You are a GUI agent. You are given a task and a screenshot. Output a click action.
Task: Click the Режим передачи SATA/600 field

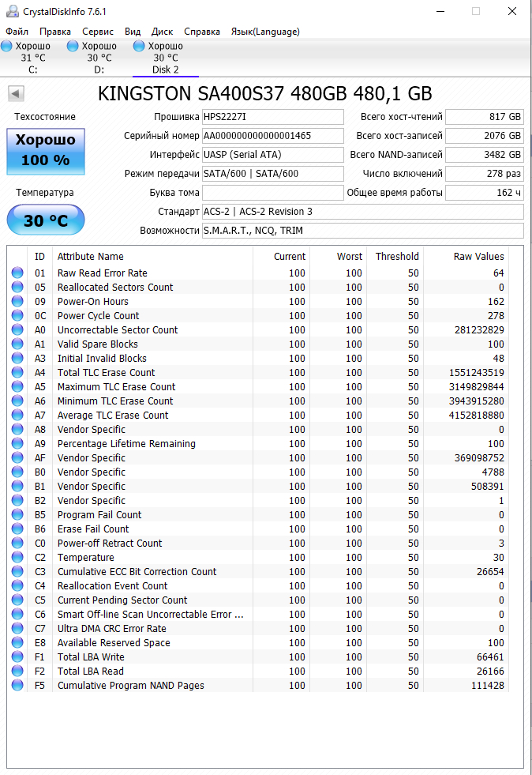click(x=272, y=174)
